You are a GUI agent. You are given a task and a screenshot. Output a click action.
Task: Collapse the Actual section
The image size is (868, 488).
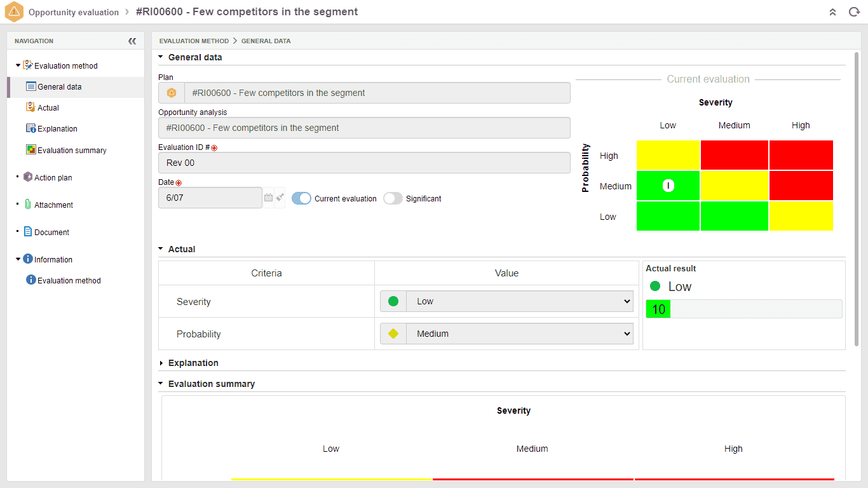(x=161, y=249)
